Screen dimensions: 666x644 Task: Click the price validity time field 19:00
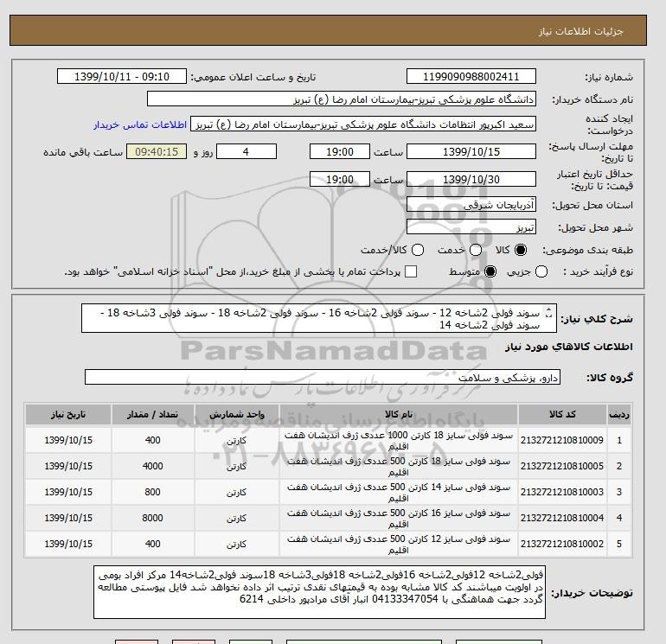tap(340, 179)
